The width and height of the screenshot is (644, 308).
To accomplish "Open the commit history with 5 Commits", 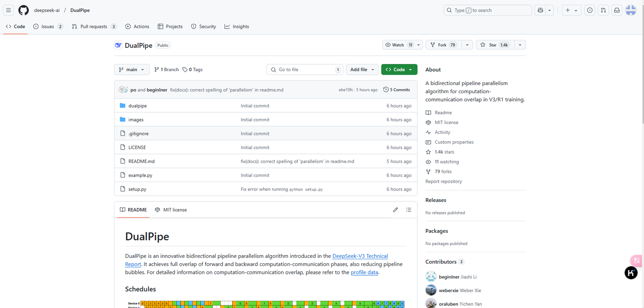I will tap(397, 90).
